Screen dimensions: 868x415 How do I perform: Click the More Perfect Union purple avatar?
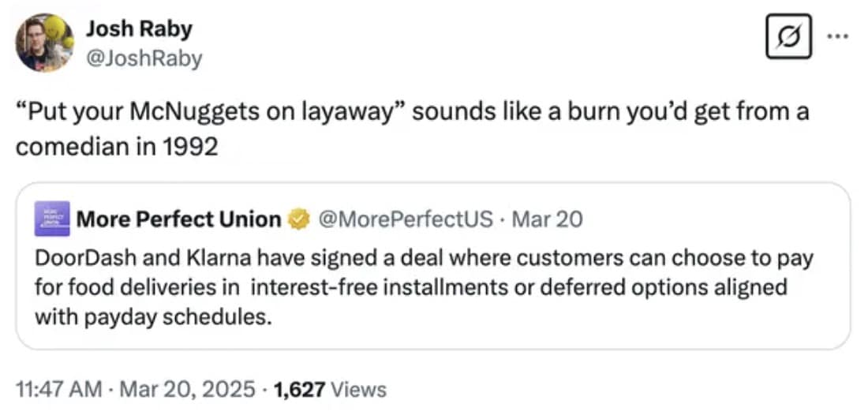point(51,219)
